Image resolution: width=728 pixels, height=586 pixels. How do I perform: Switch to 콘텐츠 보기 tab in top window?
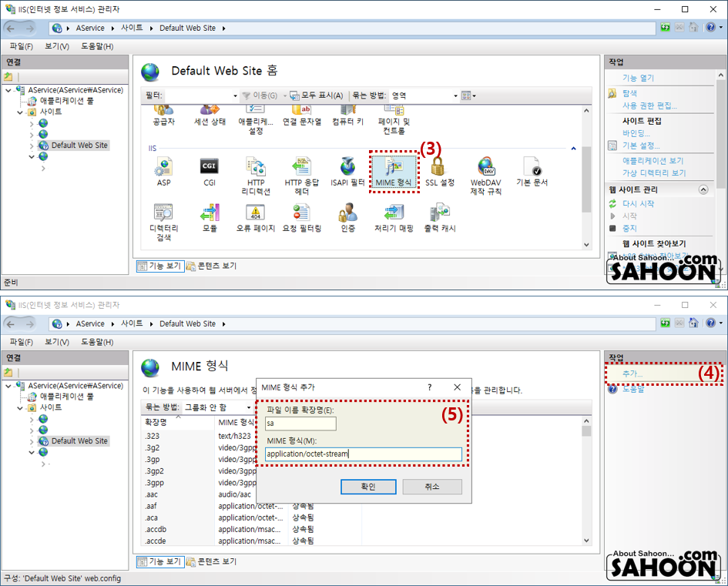tap(211, 266)
